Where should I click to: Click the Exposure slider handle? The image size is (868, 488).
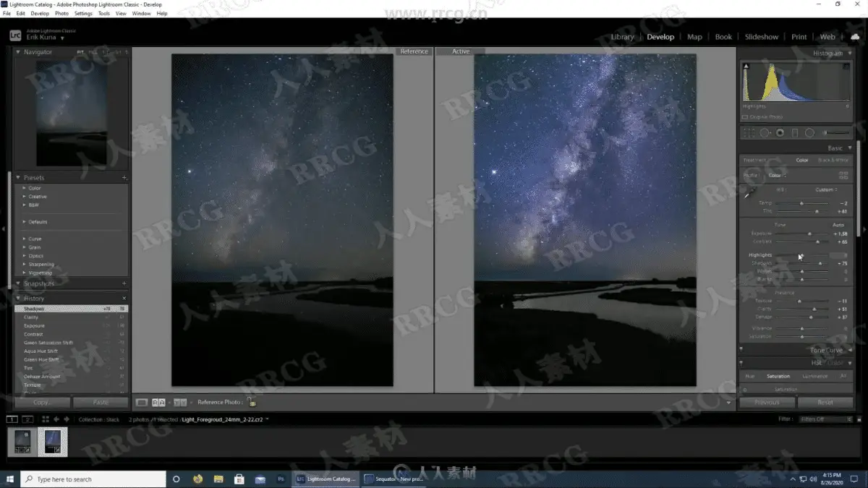click(809, 234)
